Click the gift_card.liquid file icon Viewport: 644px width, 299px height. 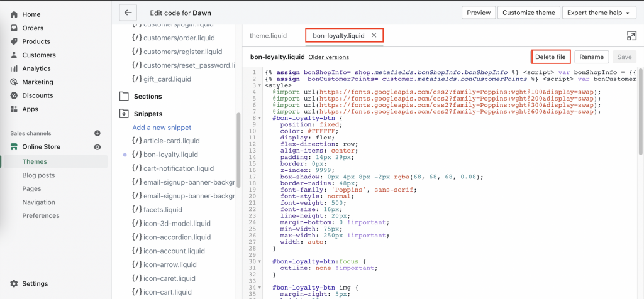point(136,79)
